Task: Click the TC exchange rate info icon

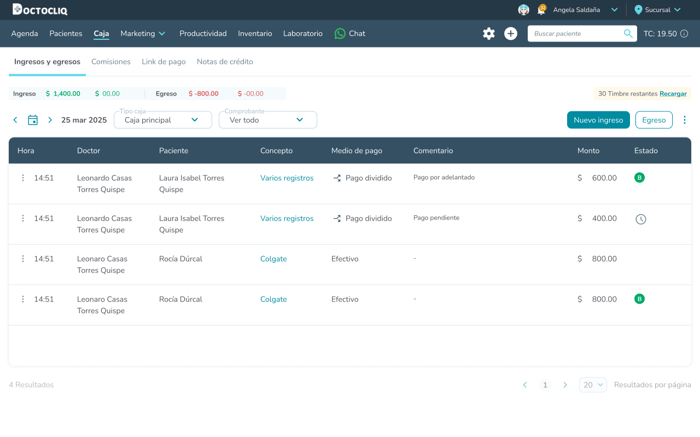Action: [684, 34]
